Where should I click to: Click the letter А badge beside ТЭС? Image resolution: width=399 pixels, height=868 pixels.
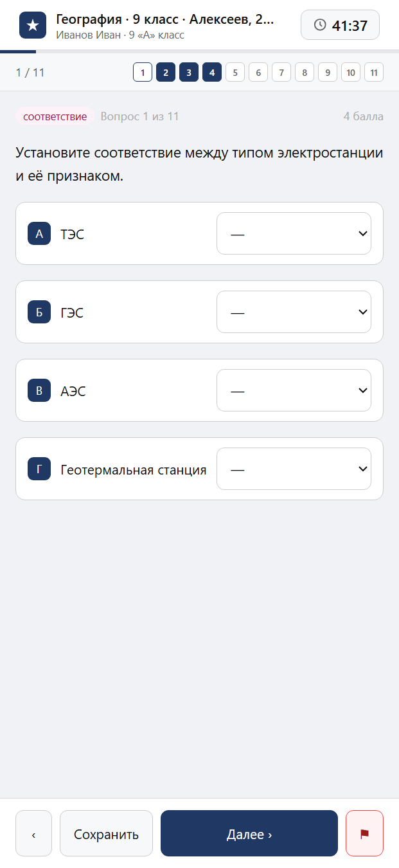pos(39,233)
